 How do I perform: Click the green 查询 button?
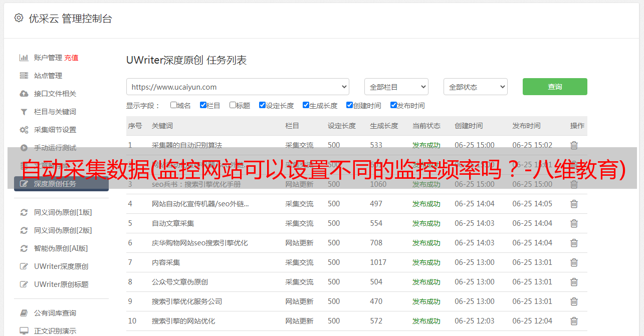point(555,87)
